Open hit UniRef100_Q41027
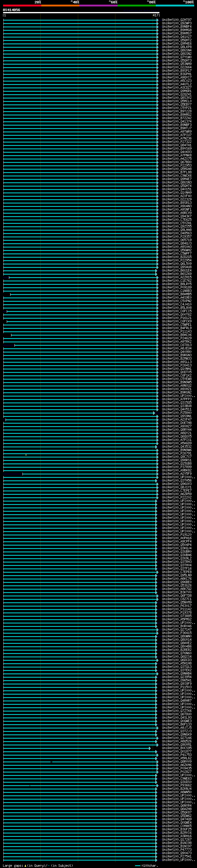Image resolution: width=197 pixels, height=868 pixels. pos(176,37)
